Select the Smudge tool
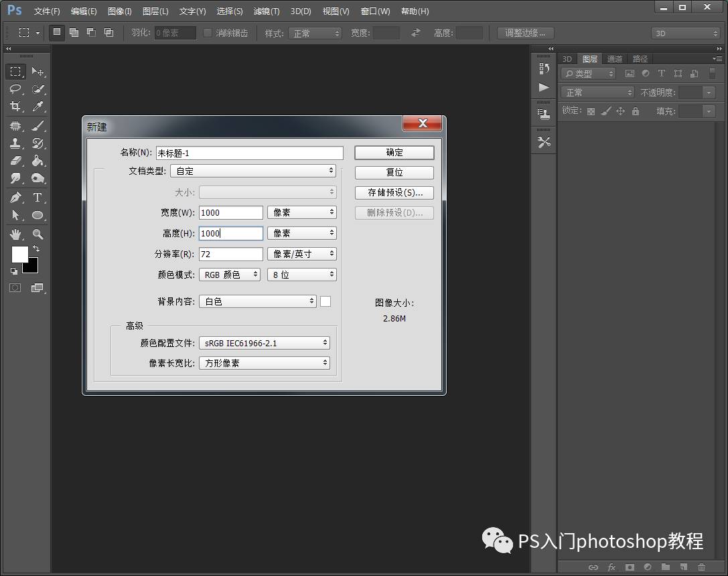Image resolution: width=728 pixels, height=576 pixels. click(x=15, y=179)
